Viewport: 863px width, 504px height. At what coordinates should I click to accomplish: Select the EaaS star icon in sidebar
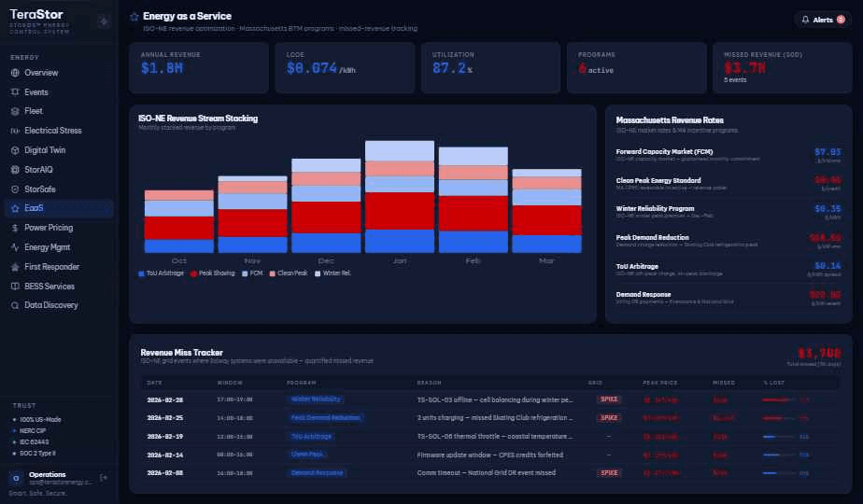coord(15,208)
